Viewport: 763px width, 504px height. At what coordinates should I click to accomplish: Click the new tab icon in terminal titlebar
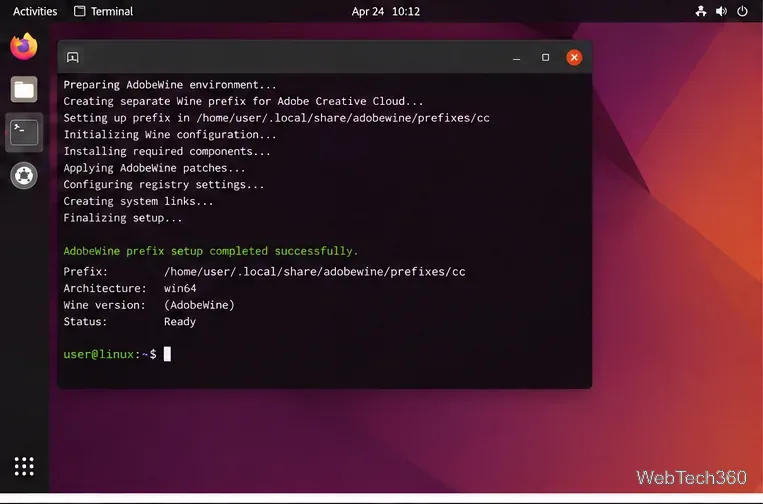click(73, 57)
